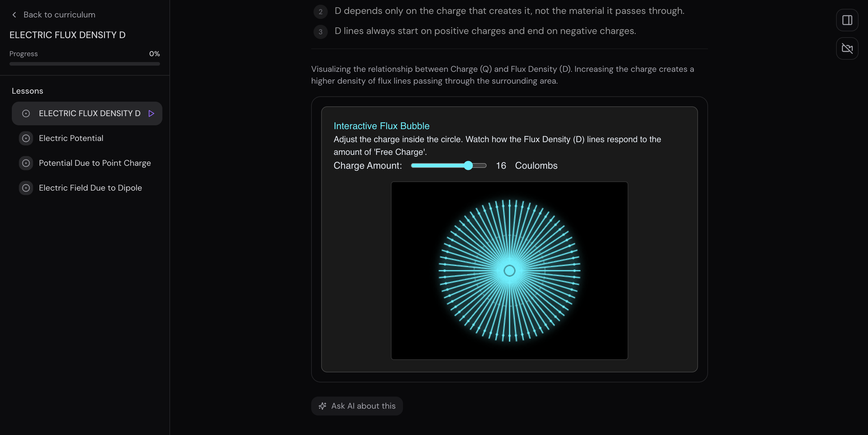868x435 pixels.
Task: Click the numbered badge 3 in the list
Action: pos(320,32)
